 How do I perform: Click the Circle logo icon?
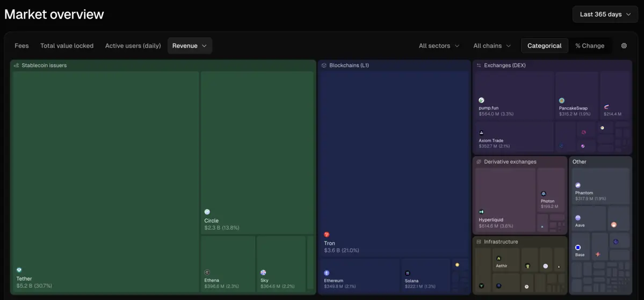click(207, 212)
